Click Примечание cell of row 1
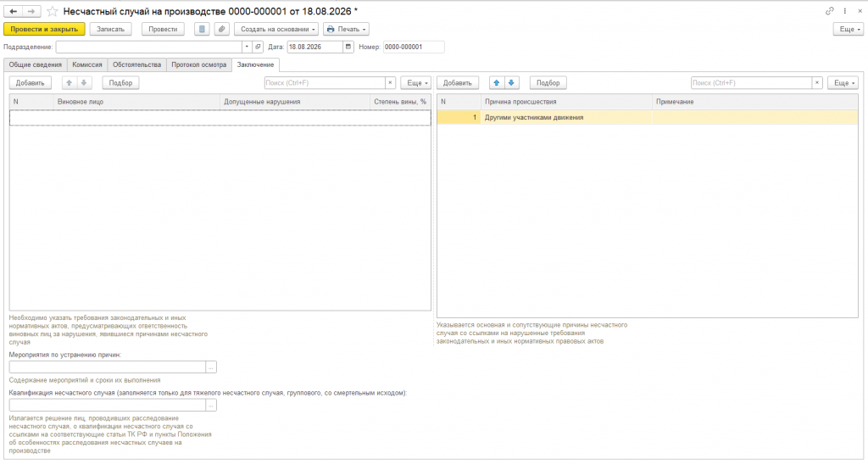The width and height of the screenshot is (868, 465). 755,117
